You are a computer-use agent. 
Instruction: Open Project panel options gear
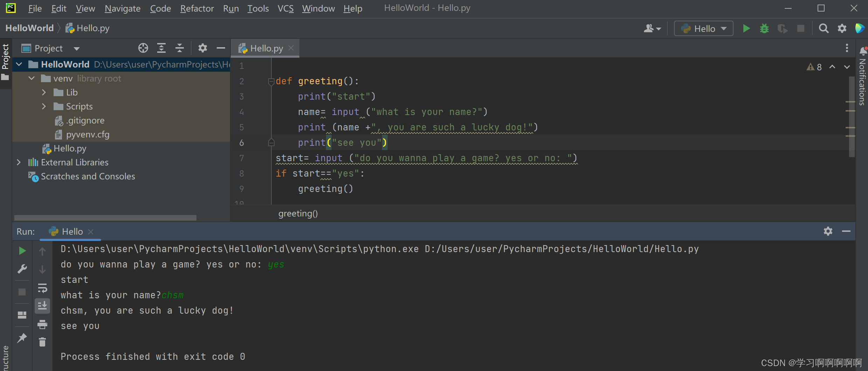coord(203,48)
